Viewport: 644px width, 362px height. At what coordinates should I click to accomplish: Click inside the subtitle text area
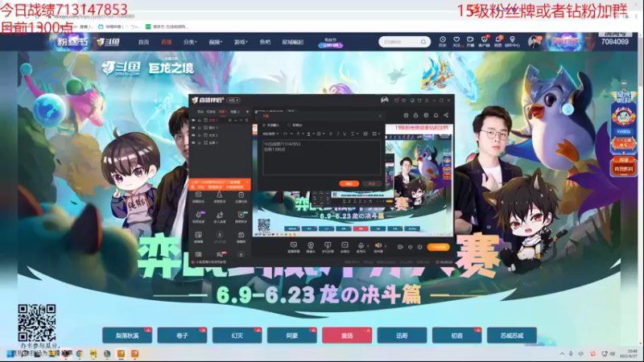point(322,158)
